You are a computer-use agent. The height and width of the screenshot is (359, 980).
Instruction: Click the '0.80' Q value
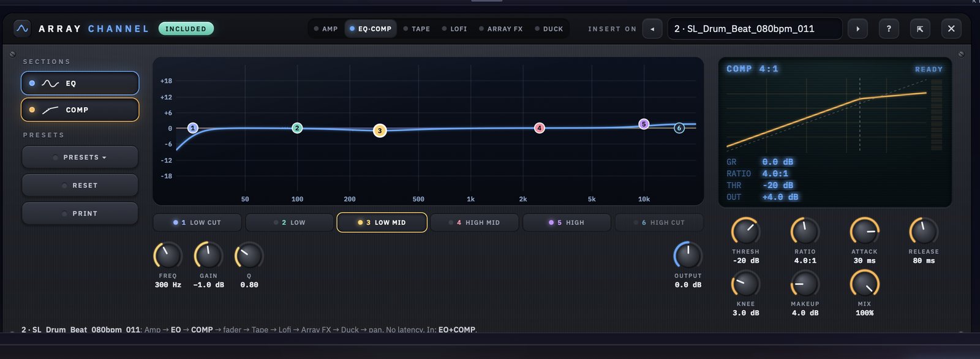click(249, 285)
